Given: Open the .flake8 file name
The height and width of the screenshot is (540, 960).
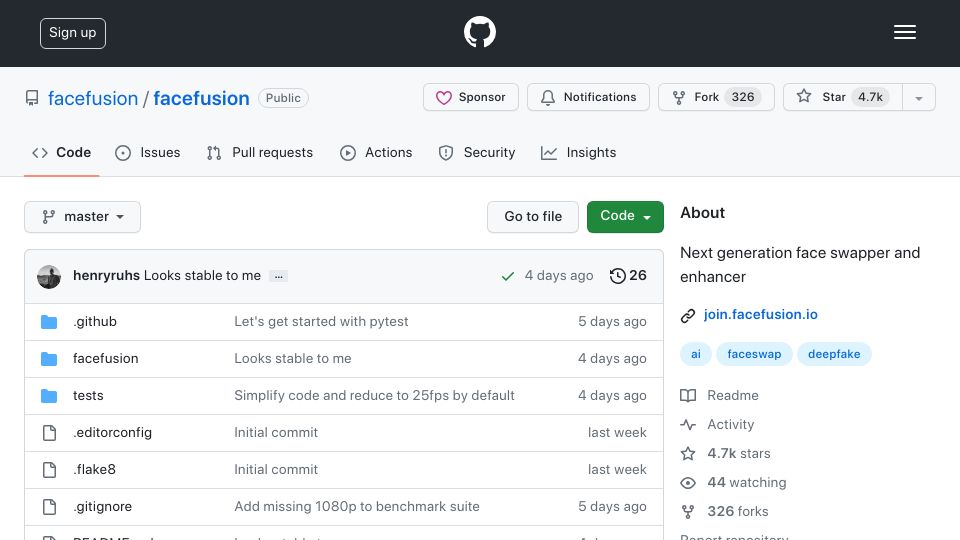Looking at the screenshot, I should (94, 470).
